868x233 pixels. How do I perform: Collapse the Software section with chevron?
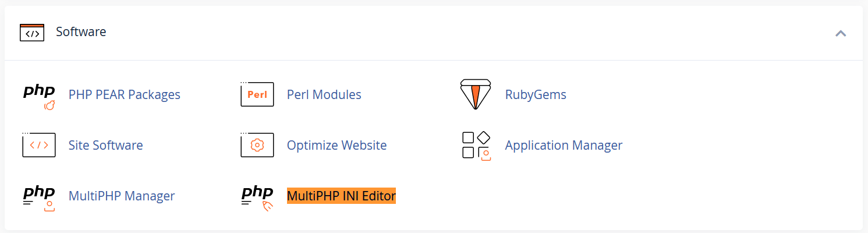[840, 33]
